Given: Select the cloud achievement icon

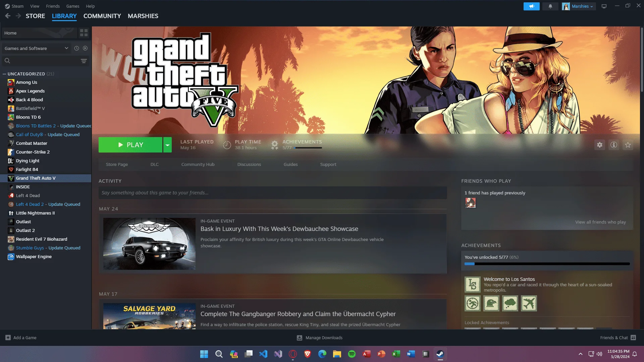Looking at the screenshot, I should [510, 303].
